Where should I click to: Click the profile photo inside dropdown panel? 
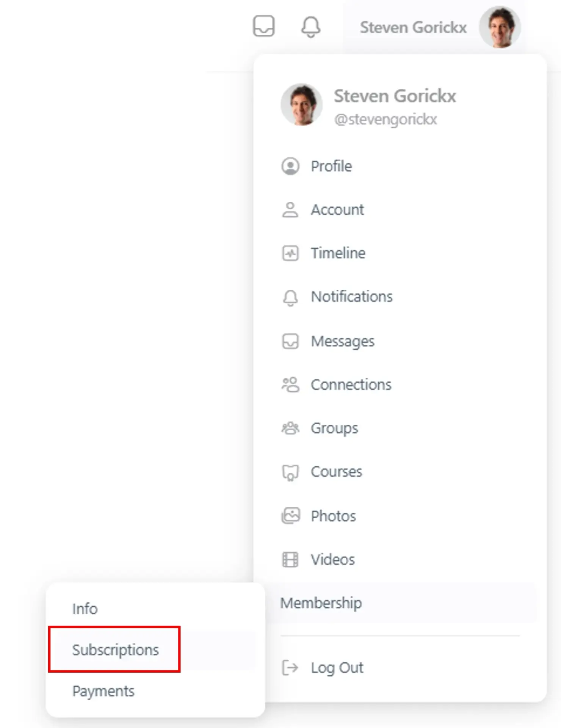pos(302,105)
